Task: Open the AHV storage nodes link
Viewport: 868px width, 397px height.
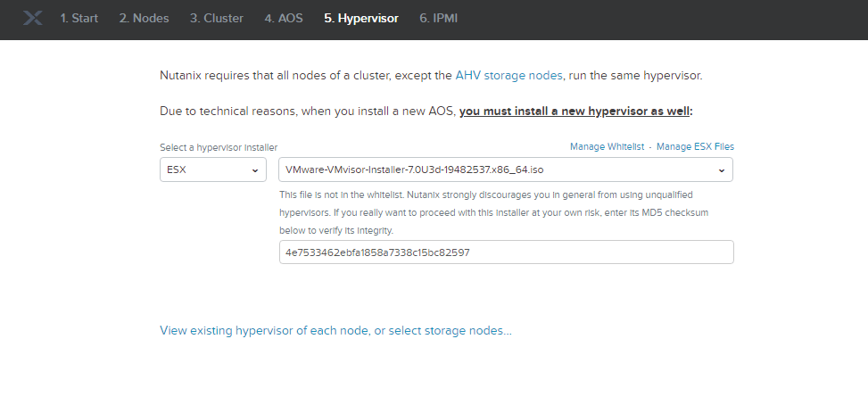Action: click(x=508, y=76)
